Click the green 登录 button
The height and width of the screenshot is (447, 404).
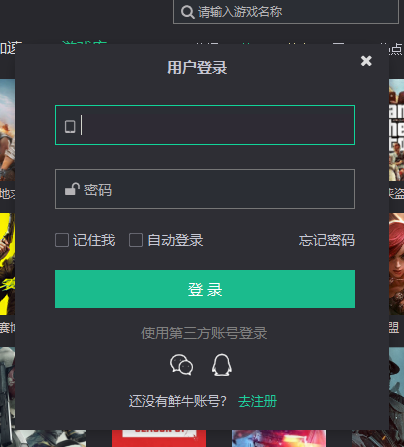pos(205,289)
